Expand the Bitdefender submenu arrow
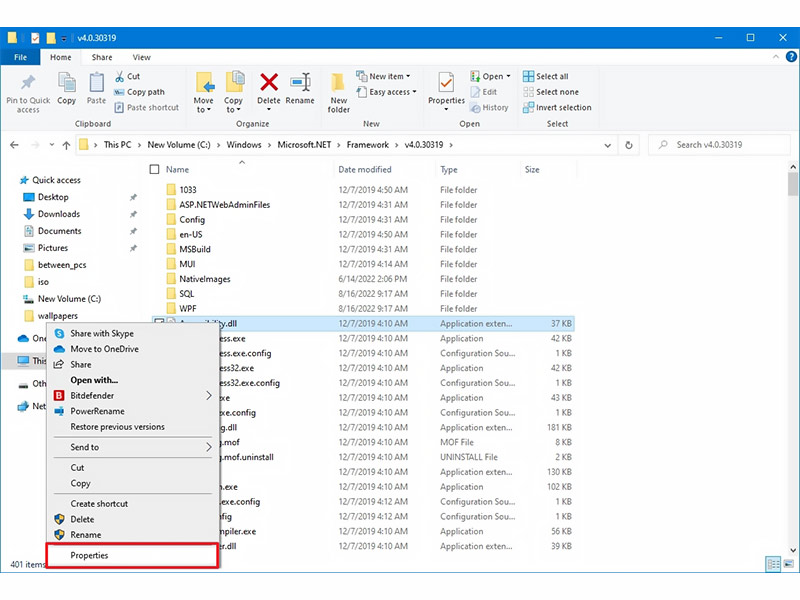The width and height of the screenshot is (800, 600). [208, 395]
